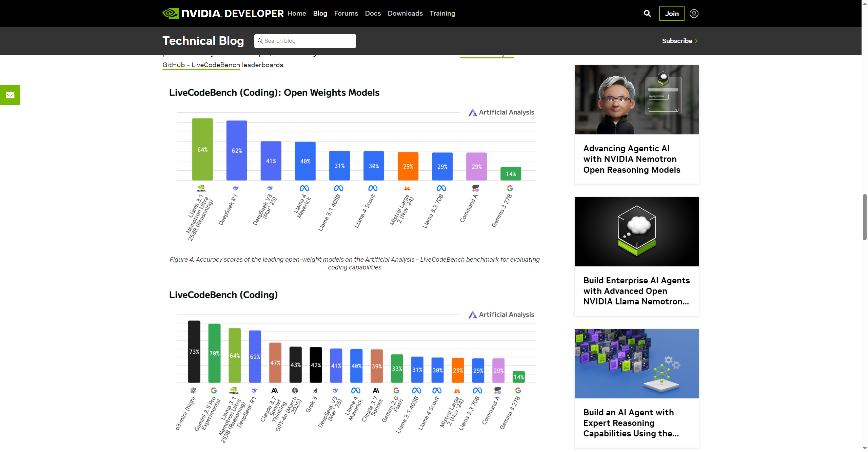Click the Search blog input field

click(x=305, y=41)
